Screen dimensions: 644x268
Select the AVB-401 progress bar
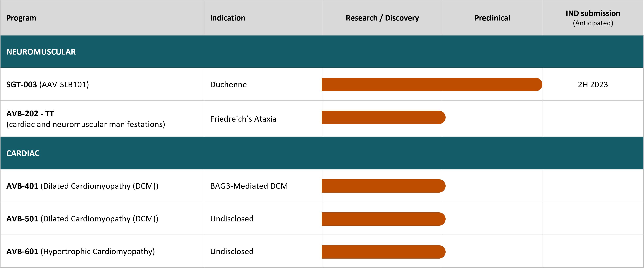click(x=383, y=186)
